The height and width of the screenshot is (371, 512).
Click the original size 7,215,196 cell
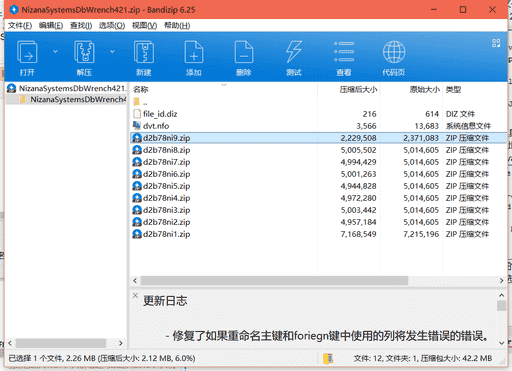[x=421, y=234]
